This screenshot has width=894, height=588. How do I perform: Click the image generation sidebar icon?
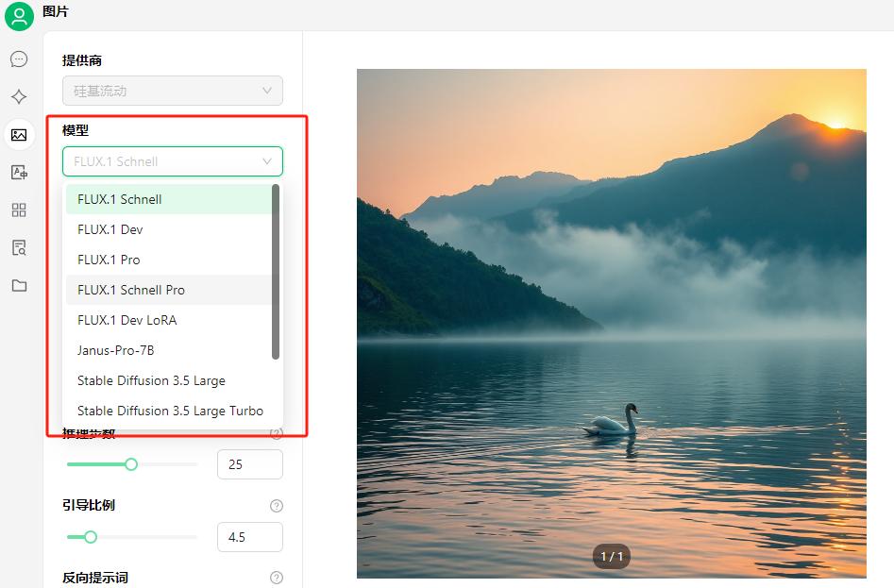coord(19,135)
